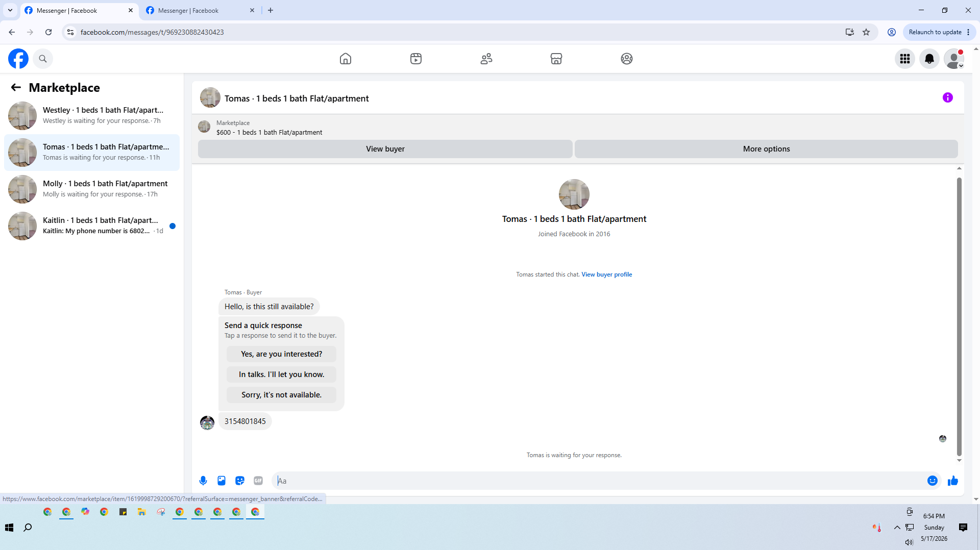Open the Facebook menu grid icon
Image resolution: width=980 pixels, height=550 pixels.
click(905, 59)
